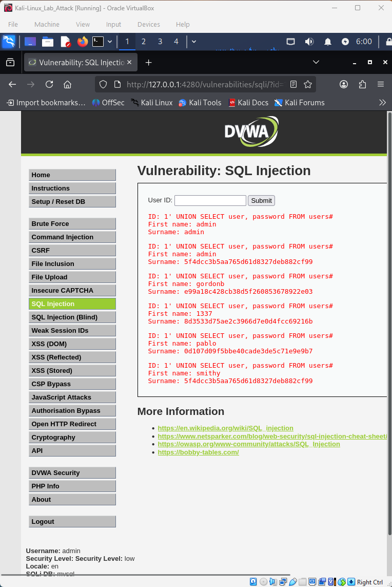This screenshot has height=587, width=392.
Task: Go to the Firefox home page icon
Action: coord(67,85)
